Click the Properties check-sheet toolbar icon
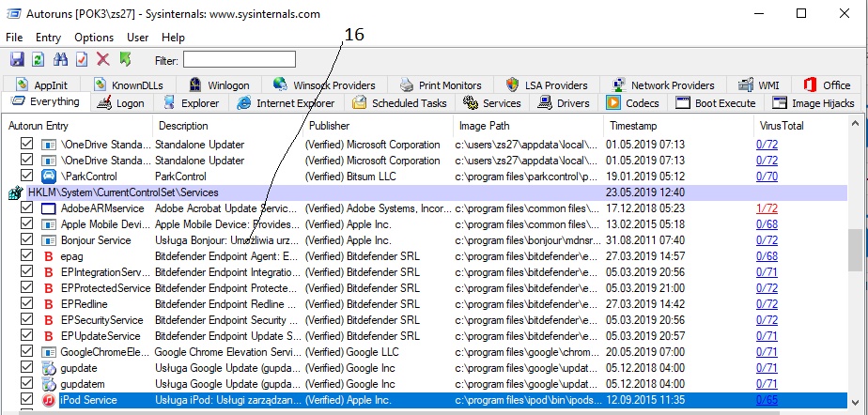868x415 pixels. click(82, 59)
